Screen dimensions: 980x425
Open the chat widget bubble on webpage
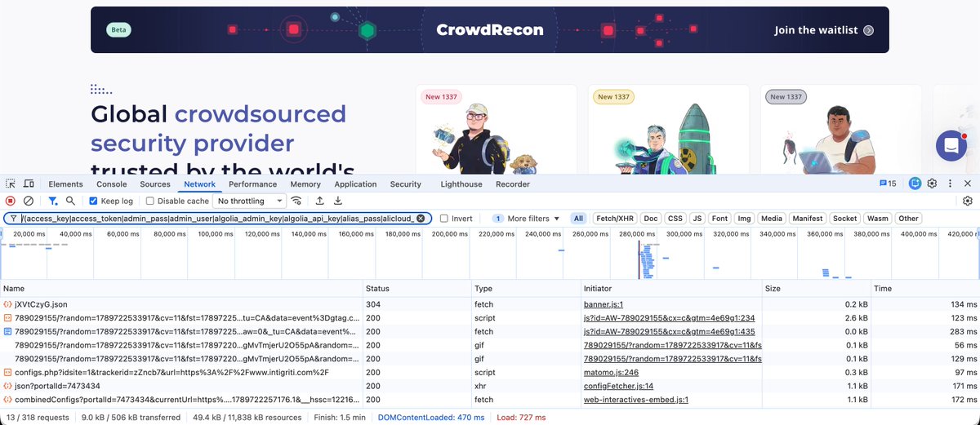(951, 146)
